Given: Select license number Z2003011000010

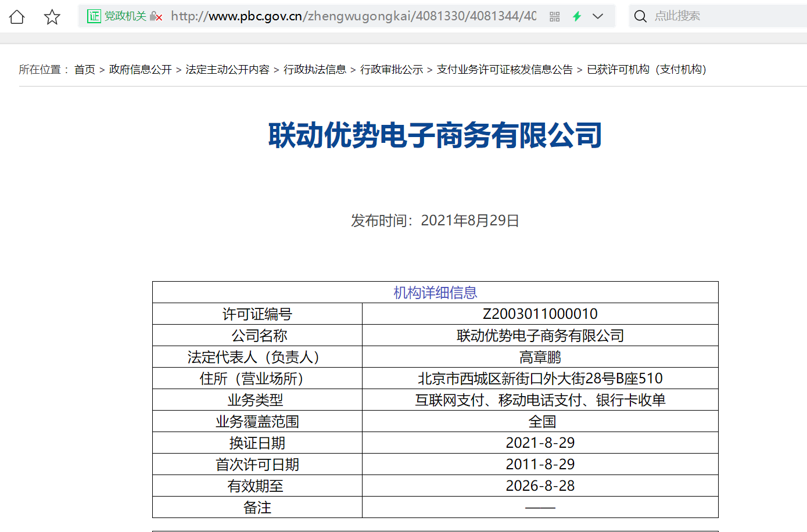Looking at the screenshot, I should [x=540, y=314].
